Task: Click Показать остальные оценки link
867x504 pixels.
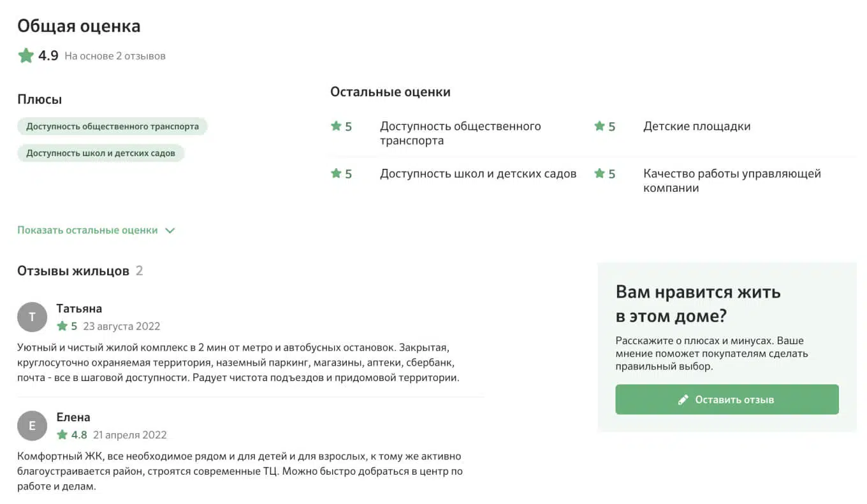Action: (87, 230)
